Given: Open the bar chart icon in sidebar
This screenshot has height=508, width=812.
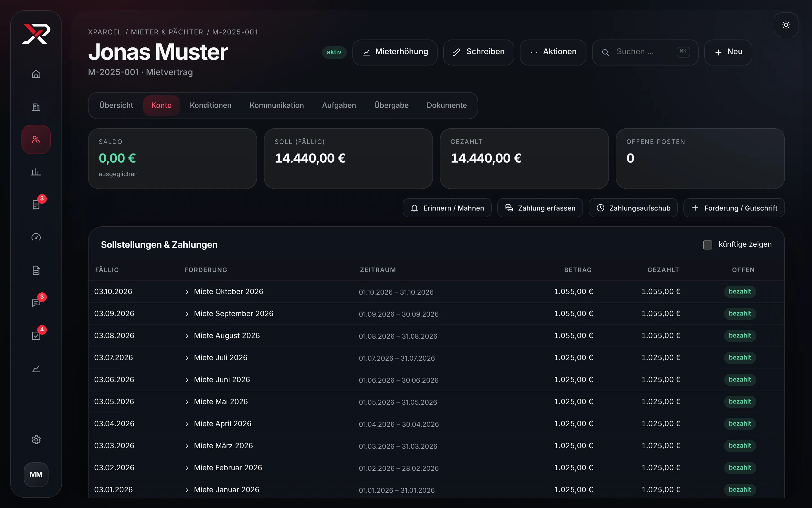Looking at the screenshot, I should coord(36,172).
